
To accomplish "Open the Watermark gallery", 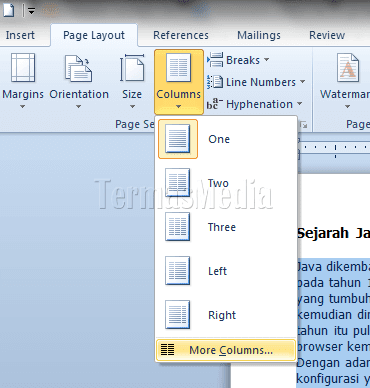I will [345, 81].
